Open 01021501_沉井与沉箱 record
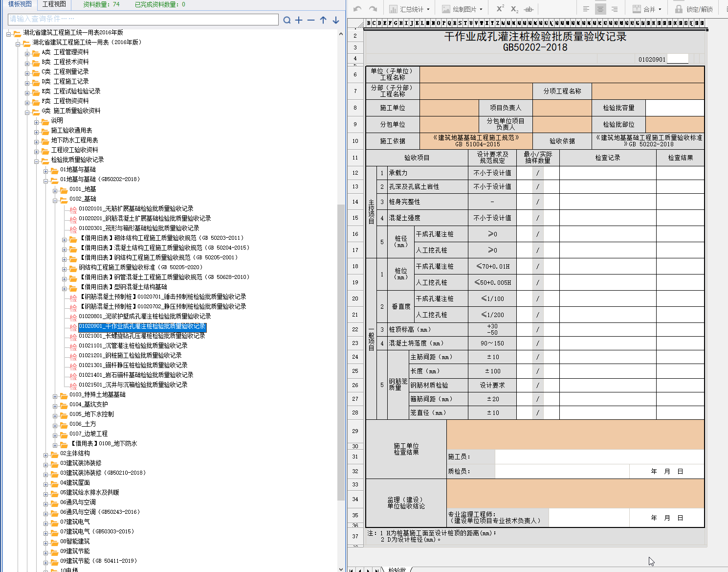Screen dimensions: 728x572 point(133,385)
